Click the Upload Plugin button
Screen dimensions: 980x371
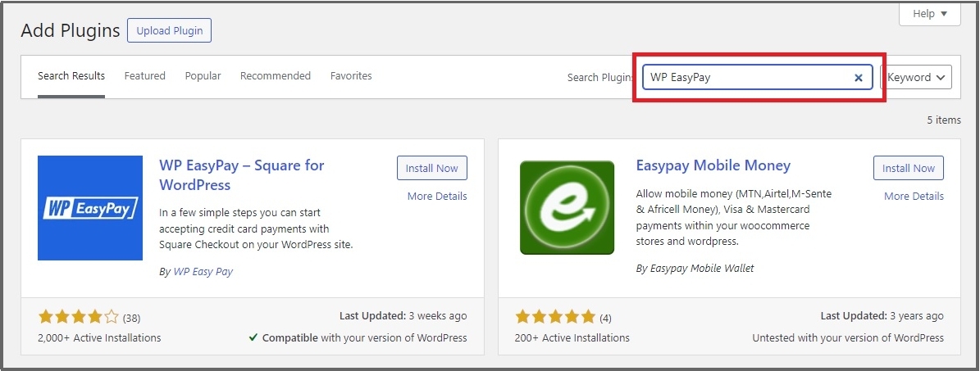(x=170, y=30)
